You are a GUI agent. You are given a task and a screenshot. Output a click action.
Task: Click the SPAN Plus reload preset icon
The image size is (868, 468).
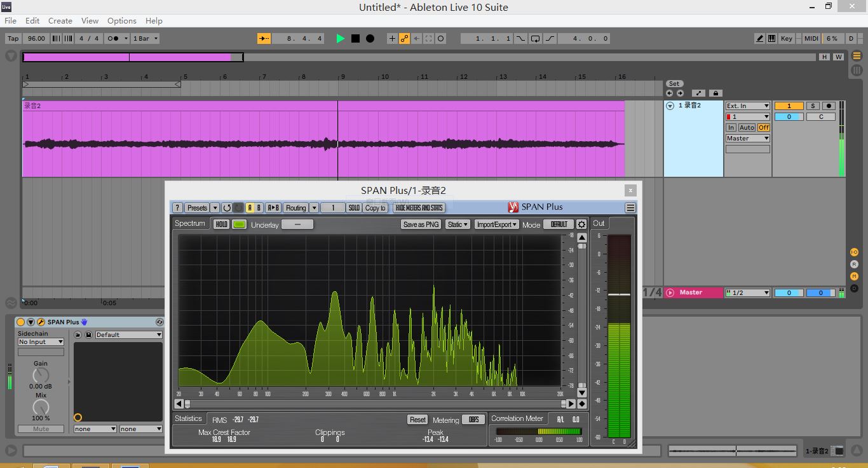[x=226, y=208]
